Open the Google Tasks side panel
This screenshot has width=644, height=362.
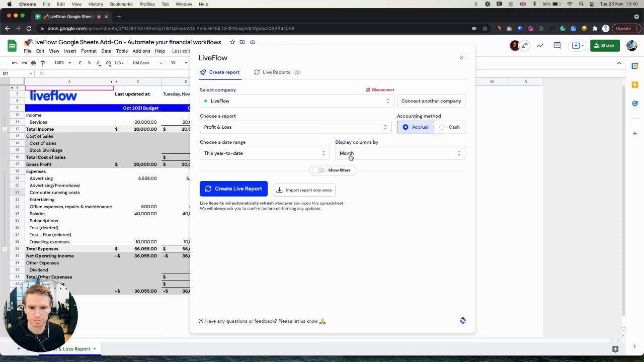tap(635, 103)
